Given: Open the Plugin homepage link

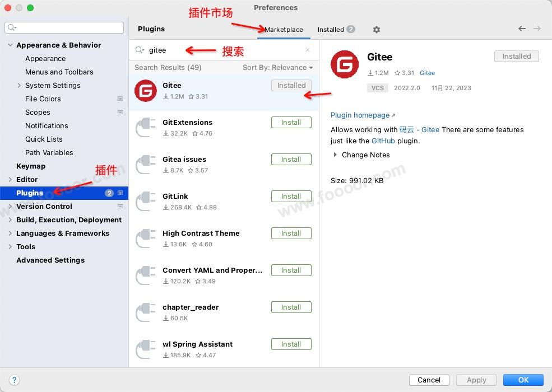Looking at the screenshot, I should click(x=360, y=115).
